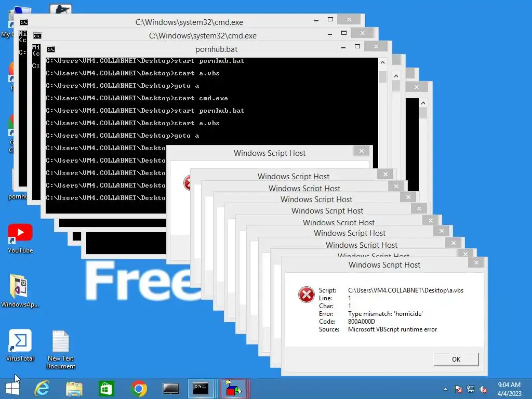Click the scrollbar thumb in pornhub.bat console
The image size is (532, 399).
382,76
